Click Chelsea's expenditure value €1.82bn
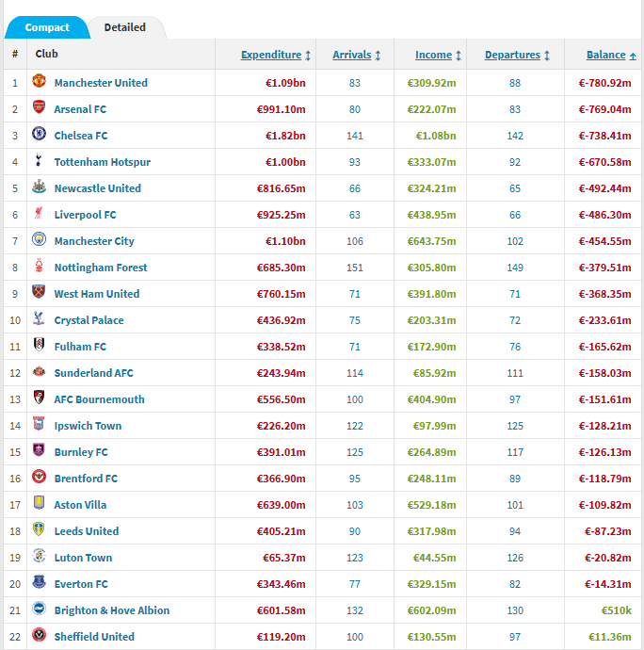The width and height of the screenshot is (644, 650). pyautogui.click(x=285, y=136)
